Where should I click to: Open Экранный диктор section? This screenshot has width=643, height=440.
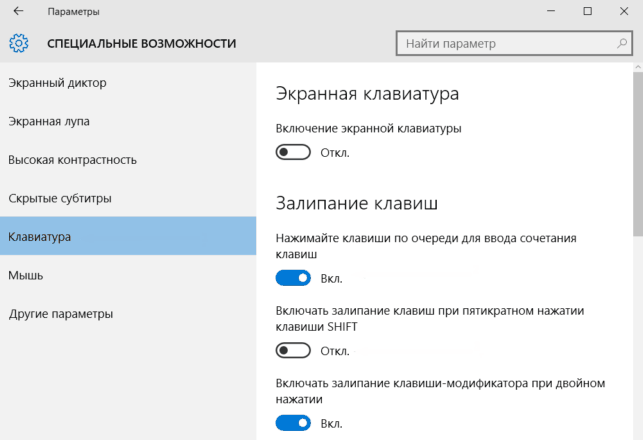[128, 83]
